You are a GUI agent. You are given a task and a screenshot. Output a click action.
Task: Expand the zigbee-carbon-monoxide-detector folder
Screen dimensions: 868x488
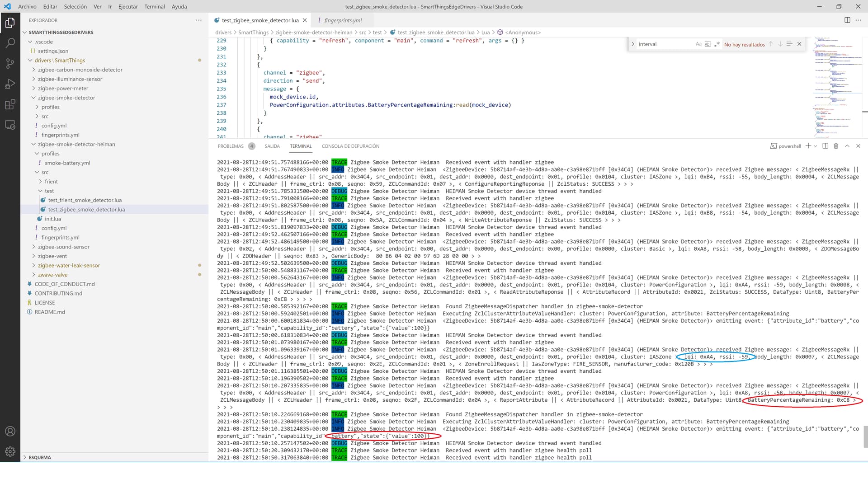(x=80, y=70)
